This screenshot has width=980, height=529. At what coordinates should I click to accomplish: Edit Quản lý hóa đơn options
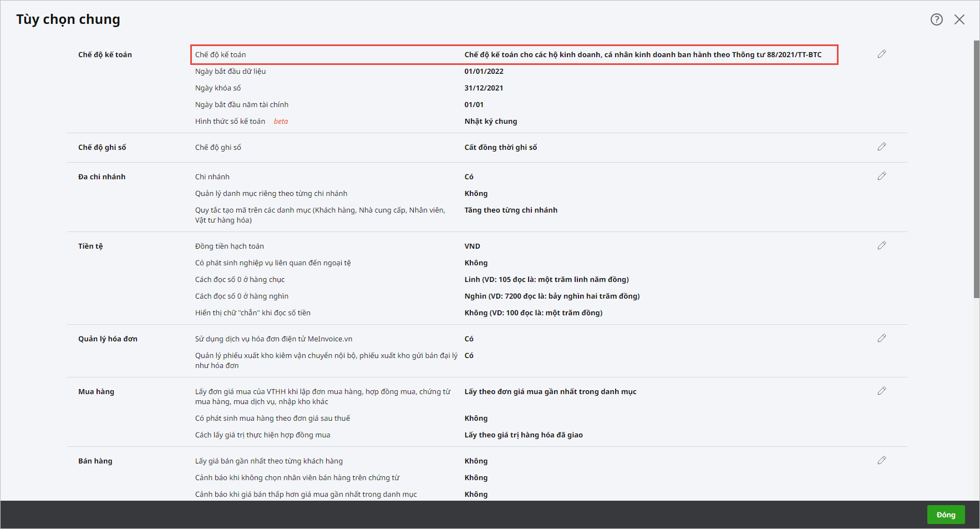point(881,338)
